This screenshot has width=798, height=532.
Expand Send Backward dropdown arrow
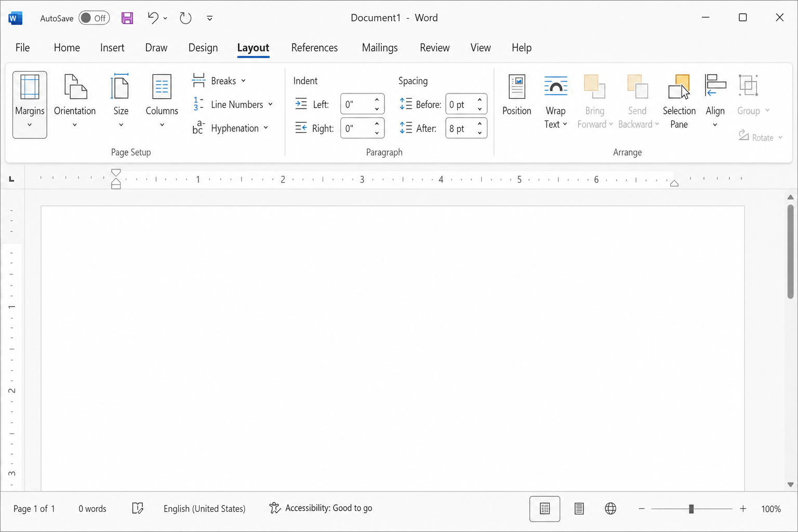click(x=657, y=124)
